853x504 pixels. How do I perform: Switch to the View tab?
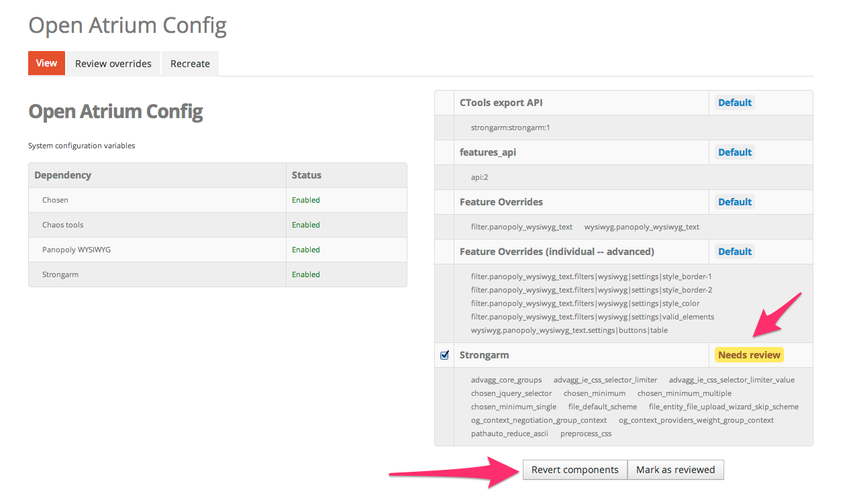46,63
